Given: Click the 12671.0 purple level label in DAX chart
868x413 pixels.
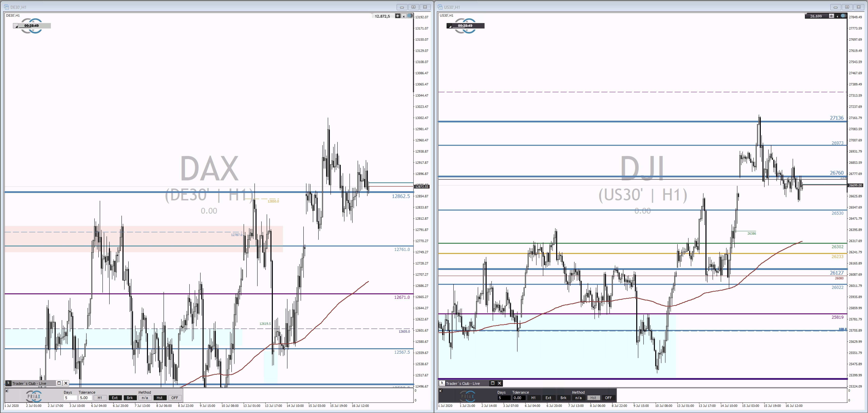Looking at the screenshot, I should pos(402,297).
